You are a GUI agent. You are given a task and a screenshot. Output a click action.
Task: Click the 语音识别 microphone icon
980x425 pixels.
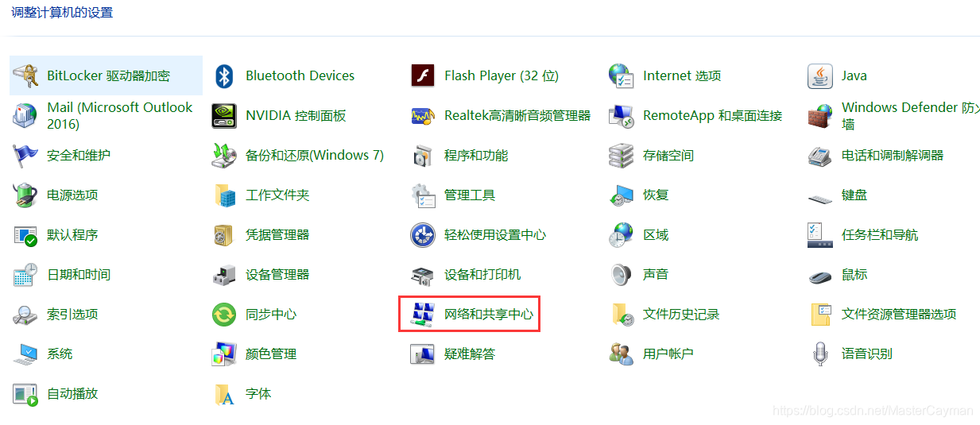820,354
